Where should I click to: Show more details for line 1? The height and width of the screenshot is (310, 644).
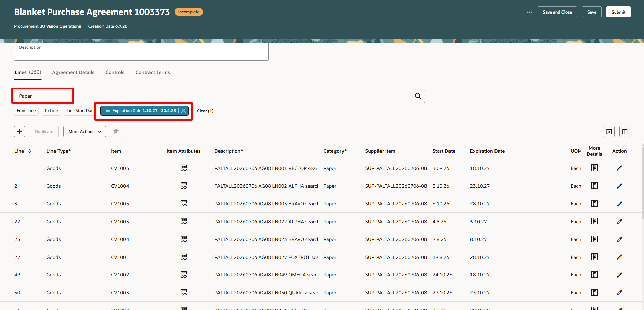[x=594, y=168]
